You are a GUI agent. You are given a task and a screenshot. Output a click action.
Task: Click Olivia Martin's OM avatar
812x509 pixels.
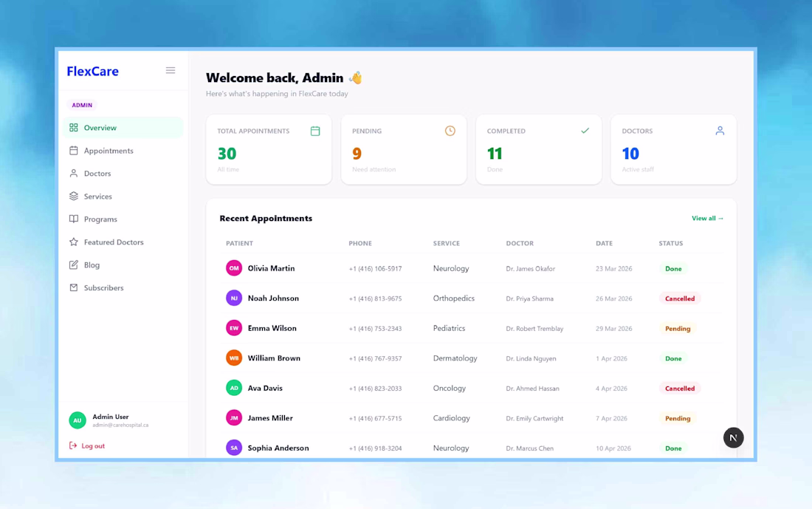coord(234,268)
